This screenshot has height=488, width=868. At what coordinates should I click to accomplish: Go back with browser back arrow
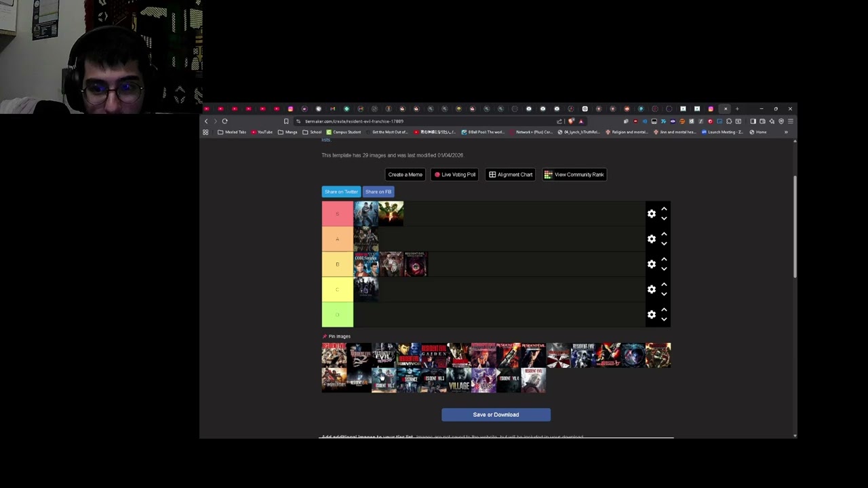tap(206, 121)
